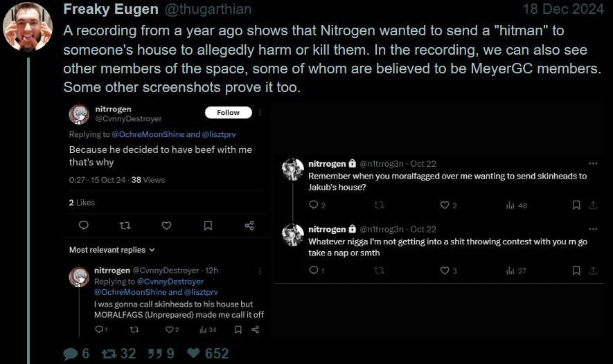
Task: Click the views chart icon showing 34
Action: [x=203, y=329]
